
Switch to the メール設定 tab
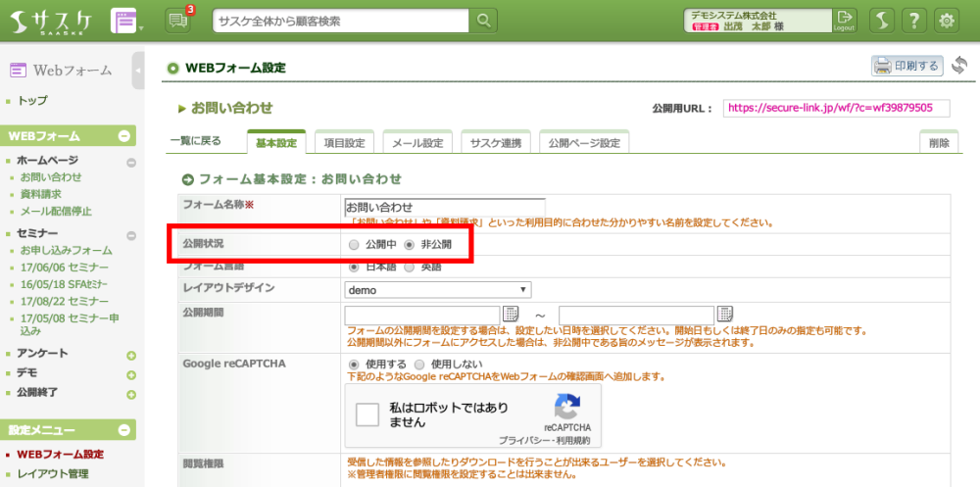point(417,143)
